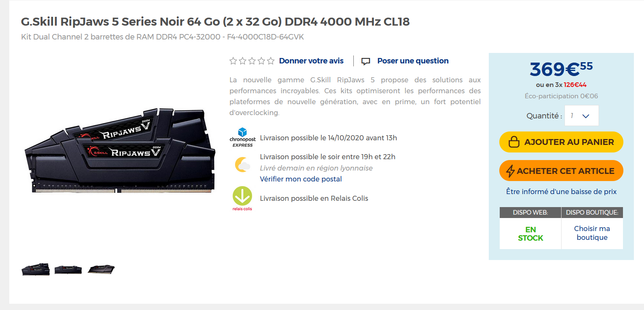Click the green Relais Colis icon
Image resolution: width=644 pixels, height=310 pixels.
click(242, 198)
